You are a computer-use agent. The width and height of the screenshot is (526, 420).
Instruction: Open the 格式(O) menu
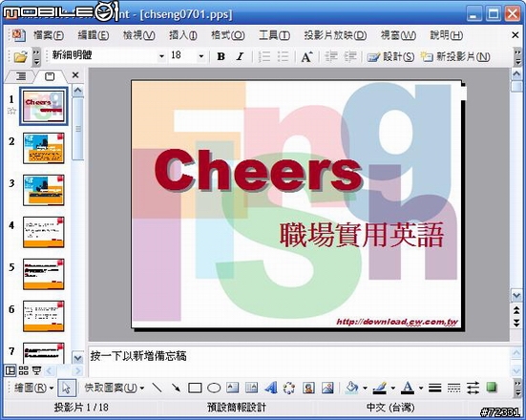coord(228,35)
